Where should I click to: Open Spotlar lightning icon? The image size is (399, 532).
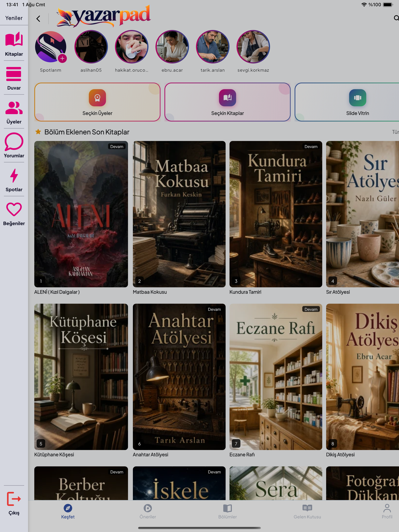point(14,175)
